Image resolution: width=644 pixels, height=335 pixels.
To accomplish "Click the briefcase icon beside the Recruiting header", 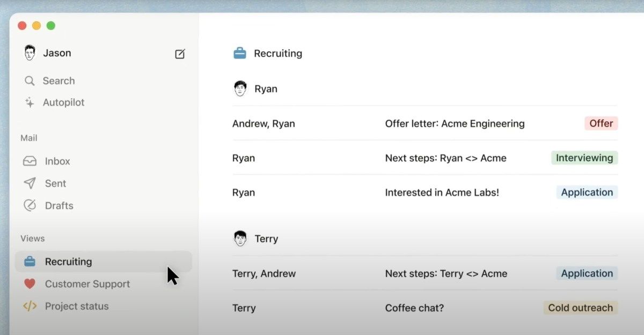I will (238, 53).
